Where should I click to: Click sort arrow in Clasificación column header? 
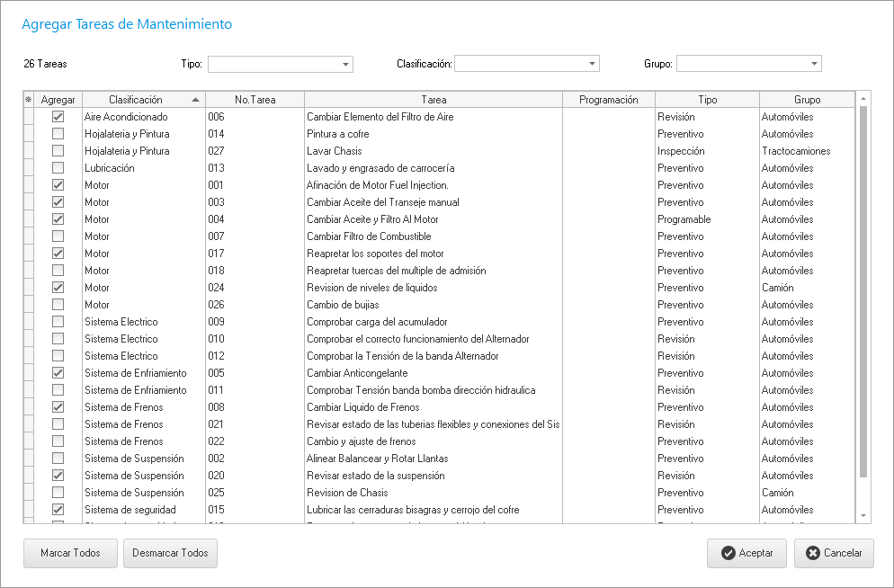(196, 100)
